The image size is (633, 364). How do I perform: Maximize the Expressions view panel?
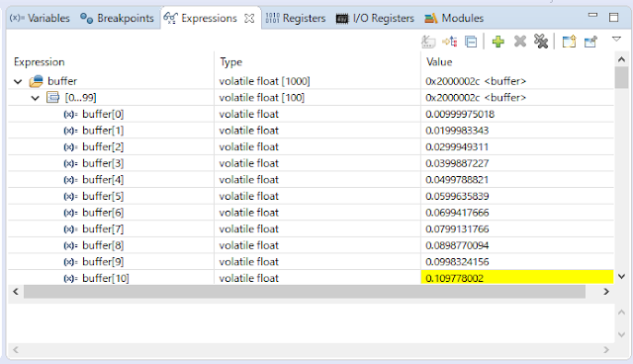(x=613, y=17)
